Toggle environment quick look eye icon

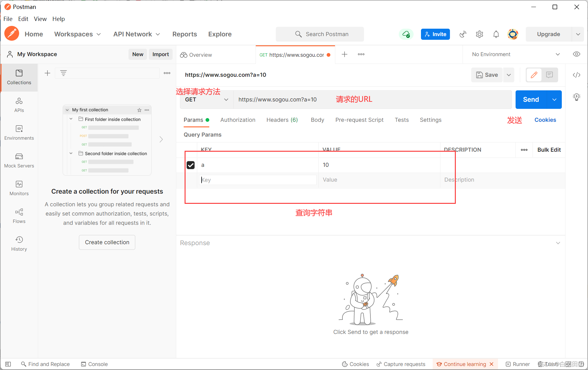pyautogui.click(x=577, y=54)
